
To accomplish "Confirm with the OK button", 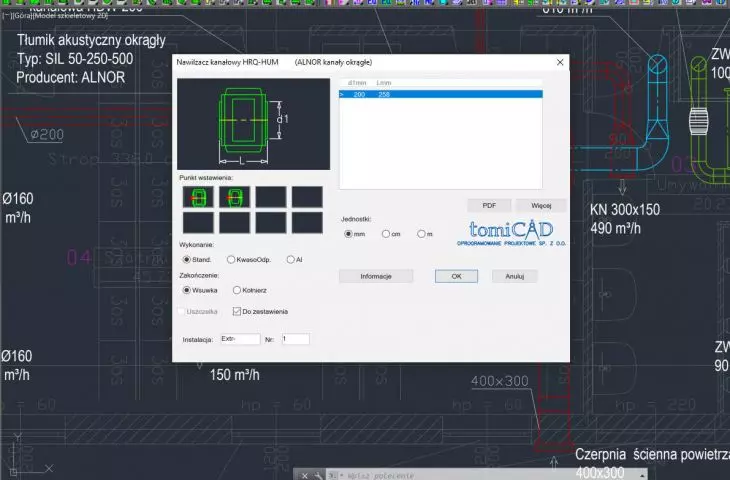I will 456,276.
